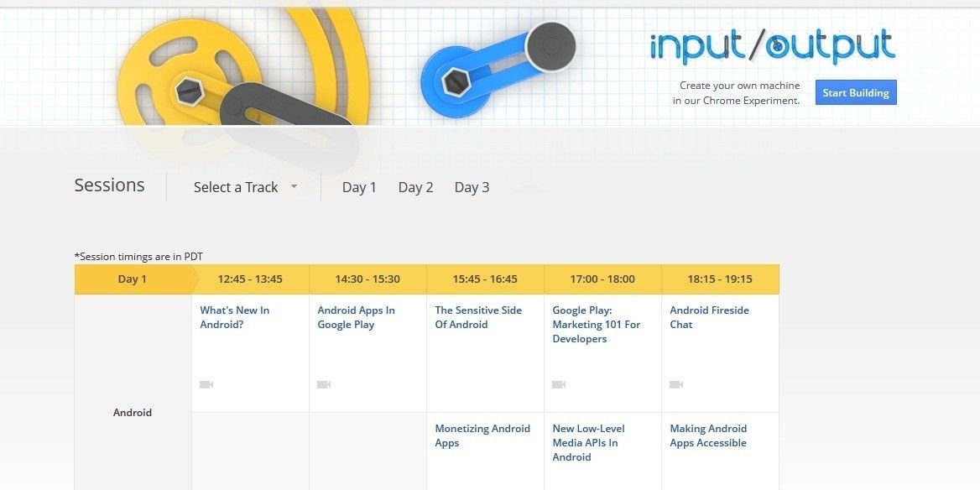The width and height of the screenshot is (980, 490).
Task: Click video icon under Android Fireside Chat
Action: coord(676,384)
